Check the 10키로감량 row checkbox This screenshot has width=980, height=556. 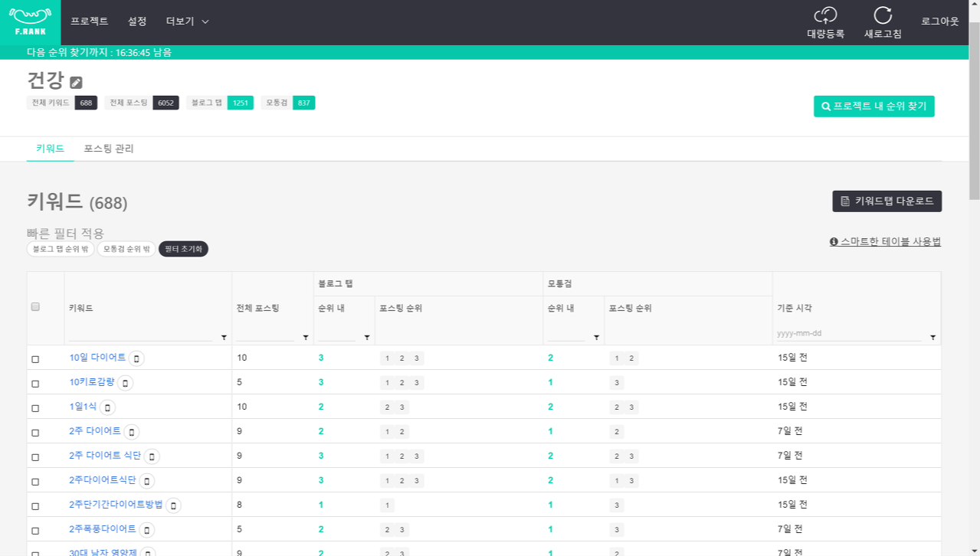pyautogui.click(x=35, y=384)
